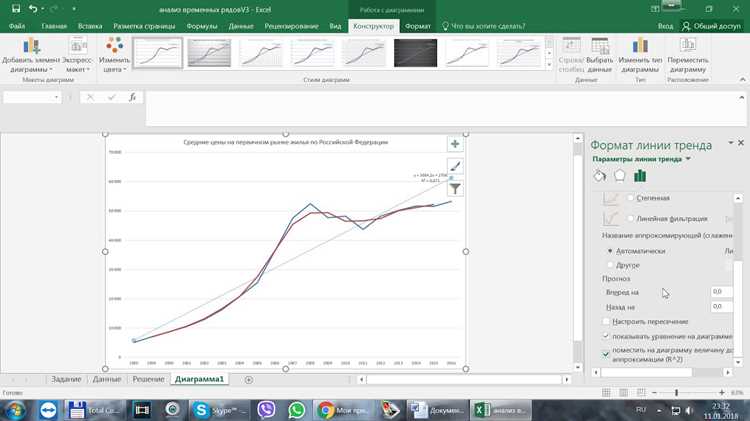The image size is (750, 421).
Task: Switch to the Формулы ribbon tab
Action: (x=201, y=26)
